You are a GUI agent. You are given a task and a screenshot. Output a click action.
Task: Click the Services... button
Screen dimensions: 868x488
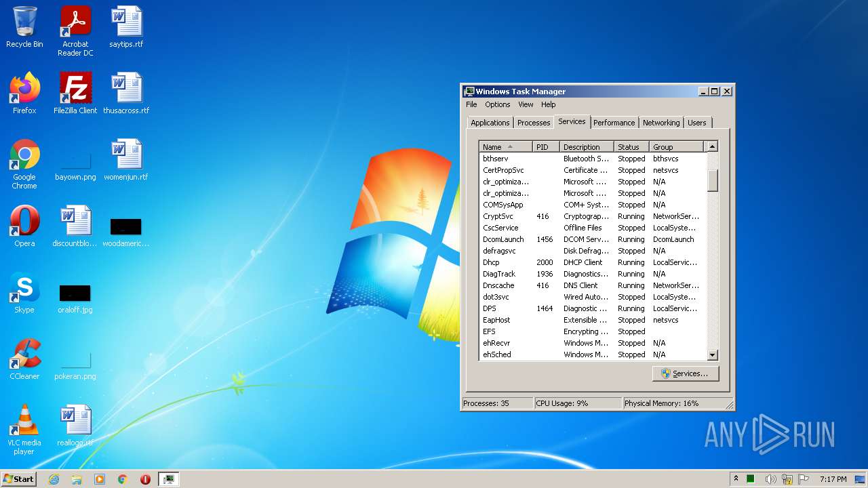point(686,373)
